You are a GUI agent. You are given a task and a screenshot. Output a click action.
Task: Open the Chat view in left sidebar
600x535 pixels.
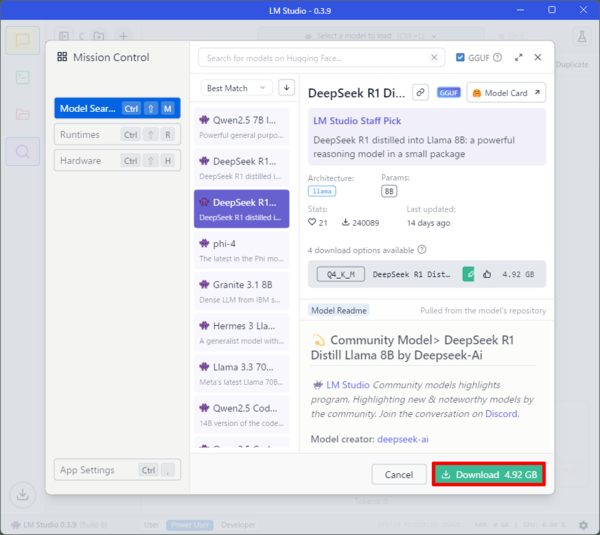point(23,40)
